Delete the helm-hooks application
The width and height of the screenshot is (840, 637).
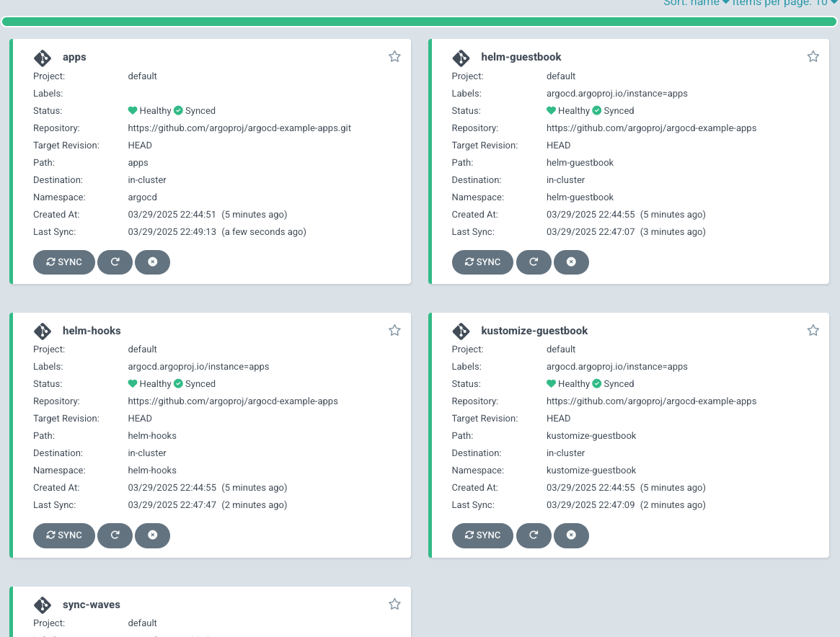153,535
